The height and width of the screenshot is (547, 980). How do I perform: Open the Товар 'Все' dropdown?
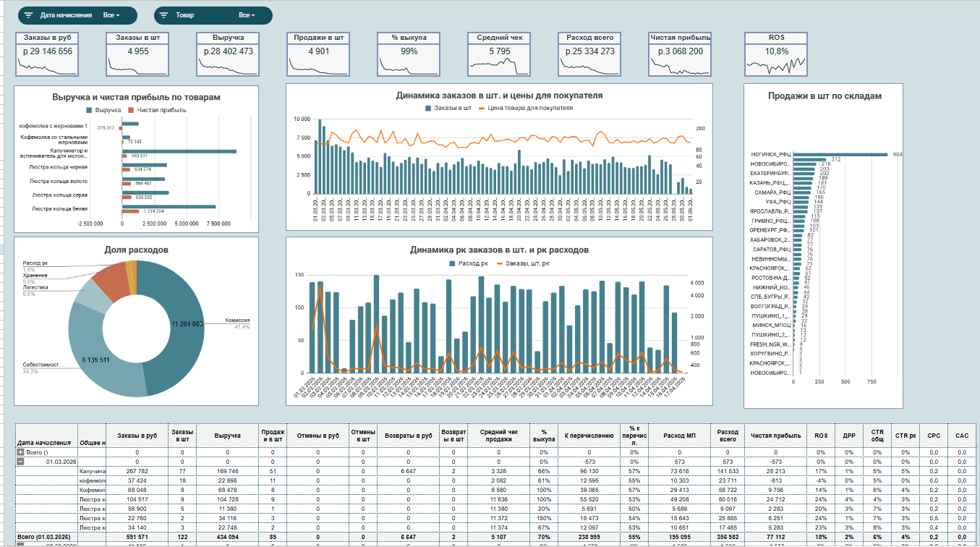tap(247, 15)
